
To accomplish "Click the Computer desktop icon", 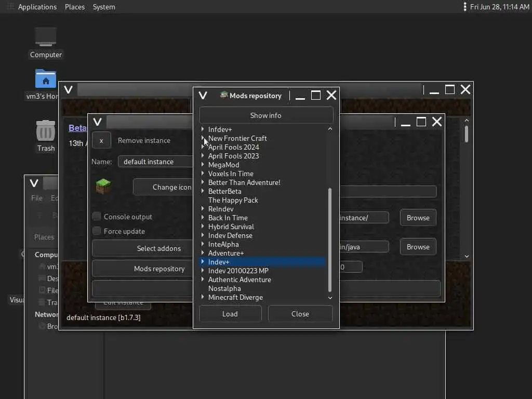I will pyautogui.click(x=46, y=37).
